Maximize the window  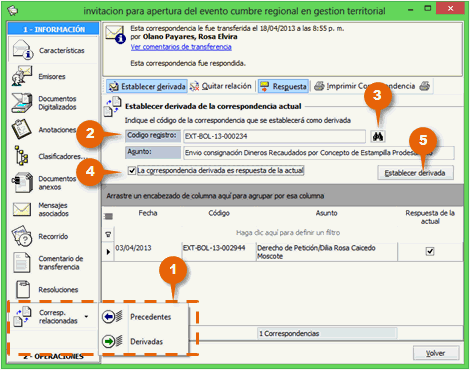428,9
